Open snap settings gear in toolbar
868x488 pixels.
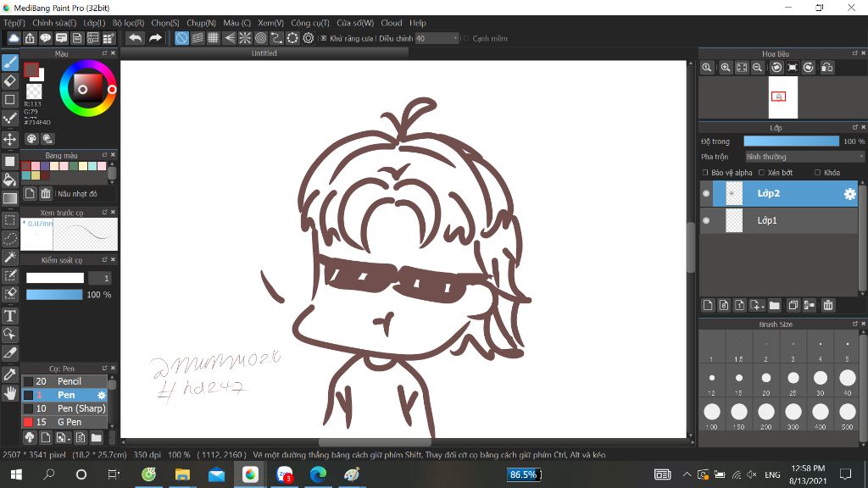click(x=309, y=38)
